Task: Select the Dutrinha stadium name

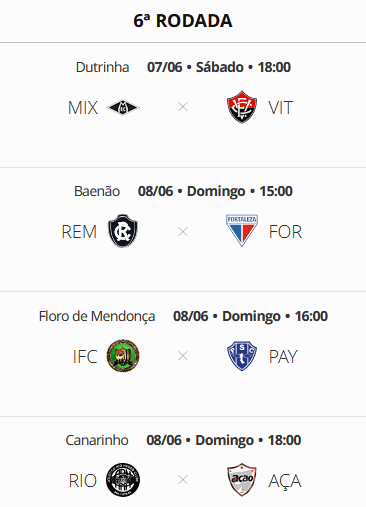Action: (x=102, y=67)
